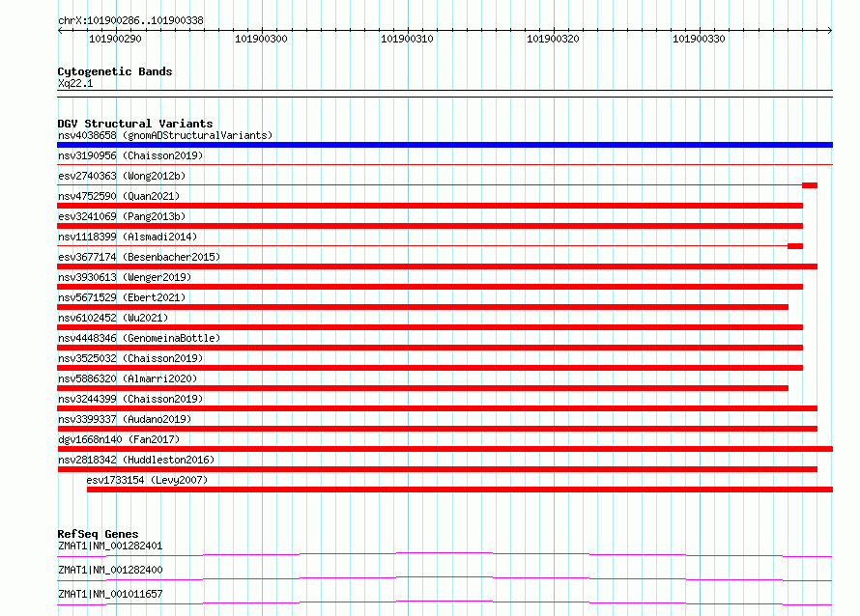The height and width of the screenshot is (616, 860).
Task: Click the nsv3930613 (Wenger2019) label
Action: click(x=125, y=277)
